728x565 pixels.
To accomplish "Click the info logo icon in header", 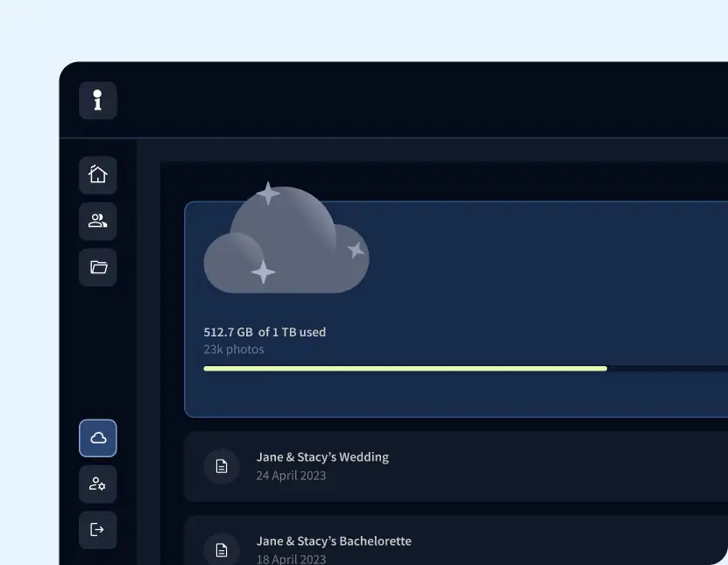I will click(97, 101).
